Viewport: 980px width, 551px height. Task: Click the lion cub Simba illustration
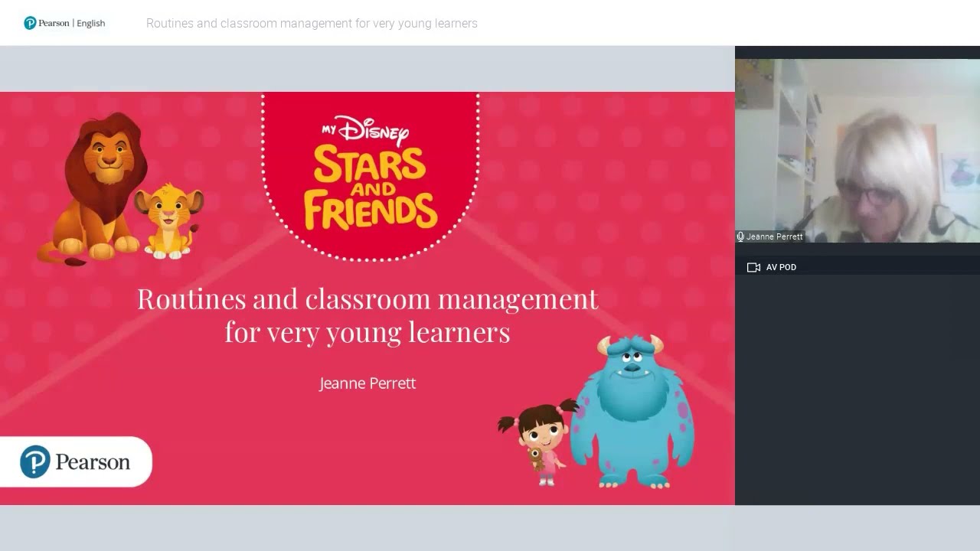tap(169, 220)
